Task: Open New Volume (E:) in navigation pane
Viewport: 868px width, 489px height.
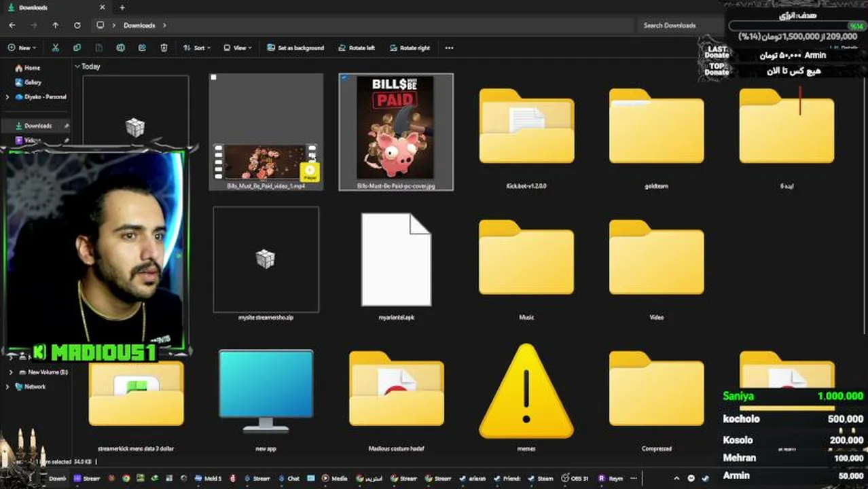Action: (x=43, y=372)
